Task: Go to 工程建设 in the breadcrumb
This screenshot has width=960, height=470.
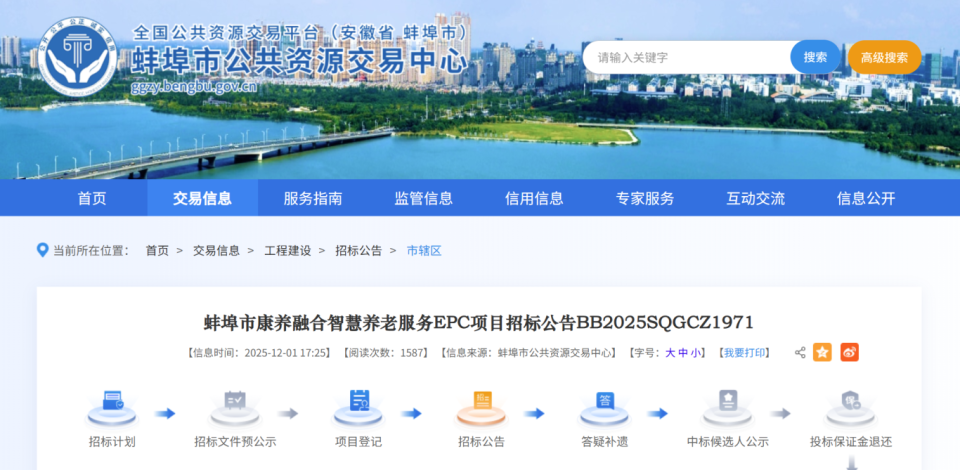Action: 288,250
